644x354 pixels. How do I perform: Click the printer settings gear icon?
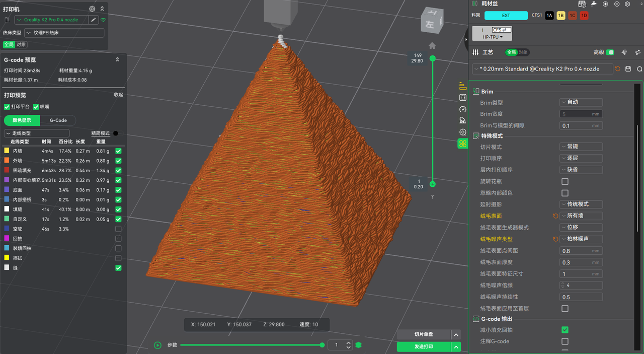pos(92,9)
